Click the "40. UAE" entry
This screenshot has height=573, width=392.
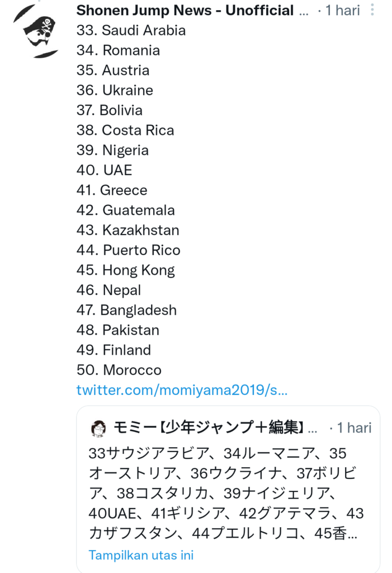click(x=105, y=170)
